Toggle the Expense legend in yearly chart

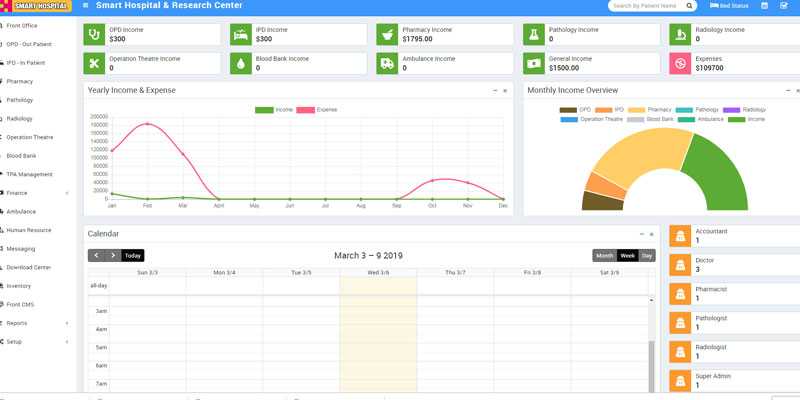tap(316, 109)
